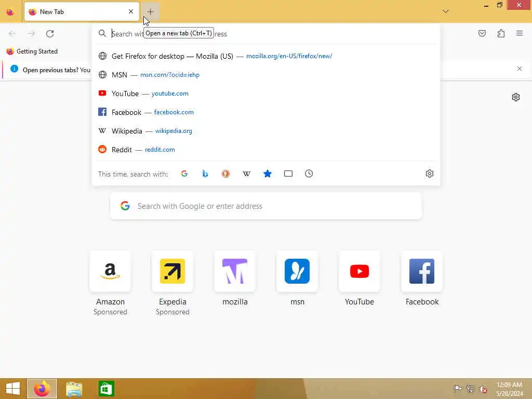Search this time with Google
This screenshot has width=532, height=399.
[184, 174]
